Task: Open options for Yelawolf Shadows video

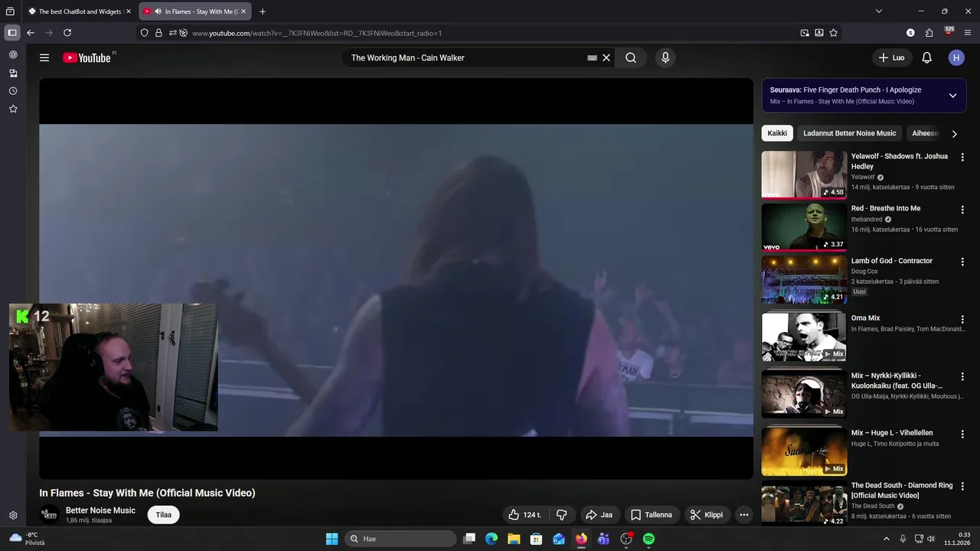Action: pyautogui.click(x=962, y=157)
